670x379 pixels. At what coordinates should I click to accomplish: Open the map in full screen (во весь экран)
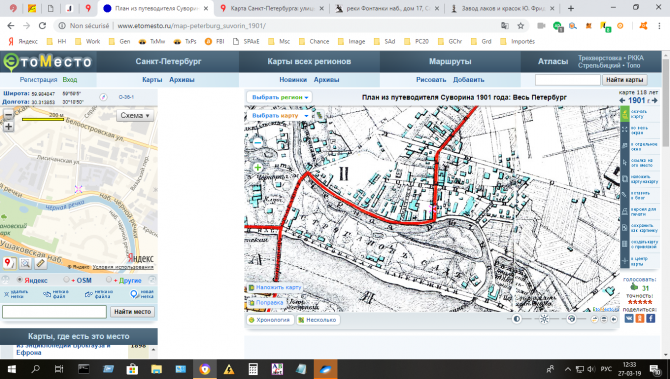click(x=625, y=130)
